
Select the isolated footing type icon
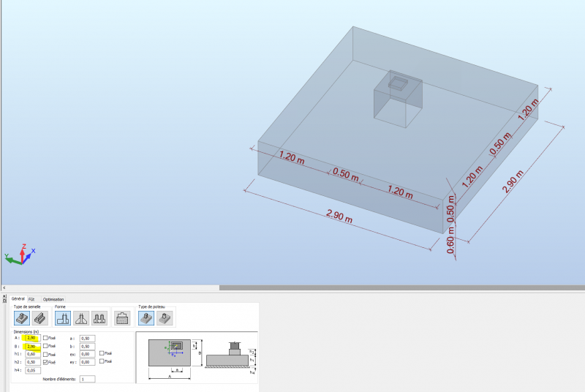coord(22,318)
